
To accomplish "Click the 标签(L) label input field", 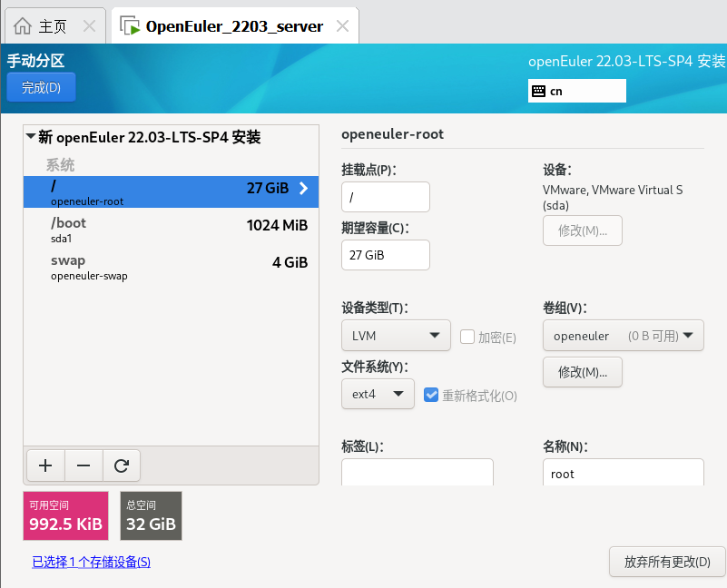I will point(418,473).
